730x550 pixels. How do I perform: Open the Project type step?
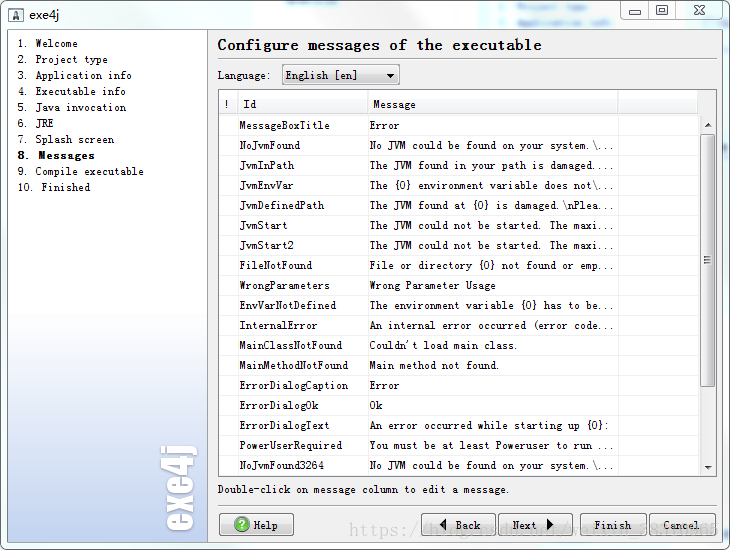[x=71, y=60]
